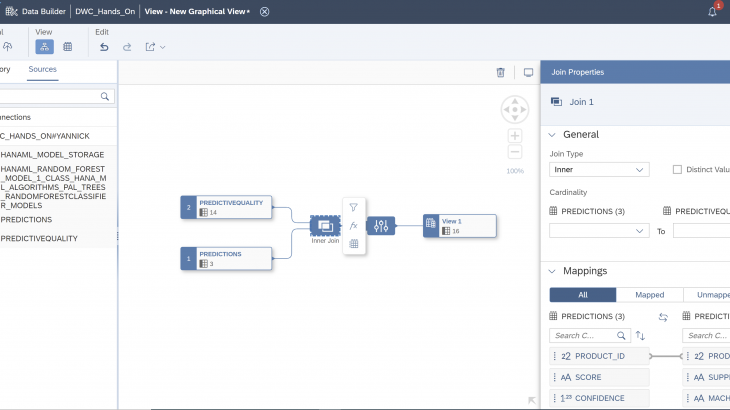
Task: Click the graphical diagram view icon
Action: coord(44,46)
